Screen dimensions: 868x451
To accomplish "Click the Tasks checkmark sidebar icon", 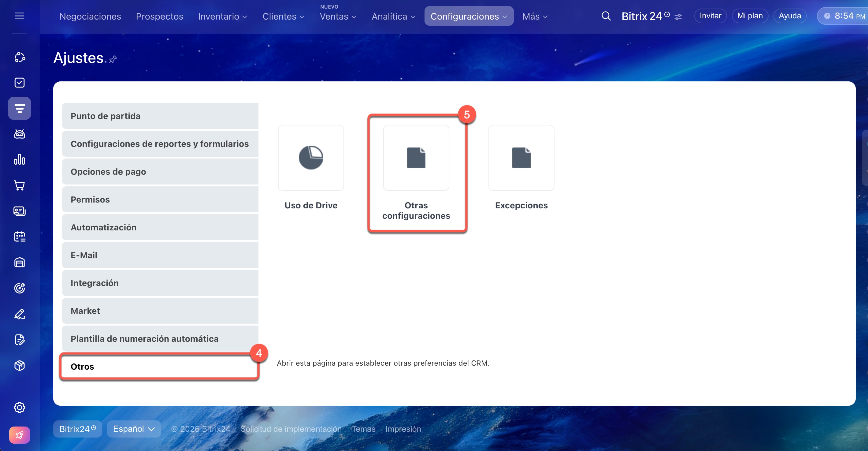I will 20,83.
